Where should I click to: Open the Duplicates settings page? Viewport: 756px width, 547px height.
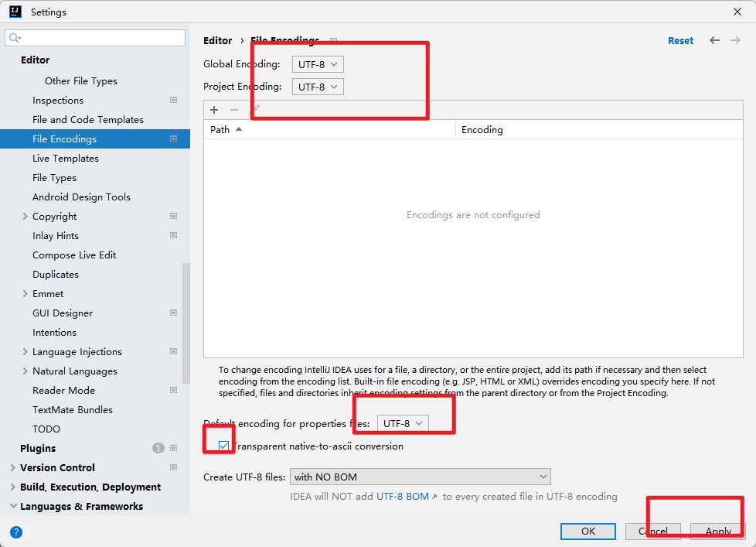(x=56, y=275)
